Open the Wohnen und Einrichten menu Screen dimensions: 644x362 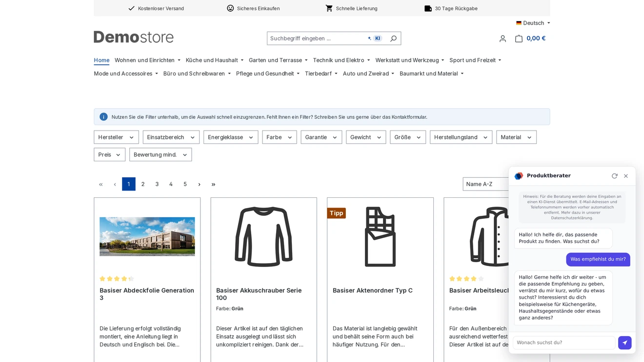(x=147, y=60)
